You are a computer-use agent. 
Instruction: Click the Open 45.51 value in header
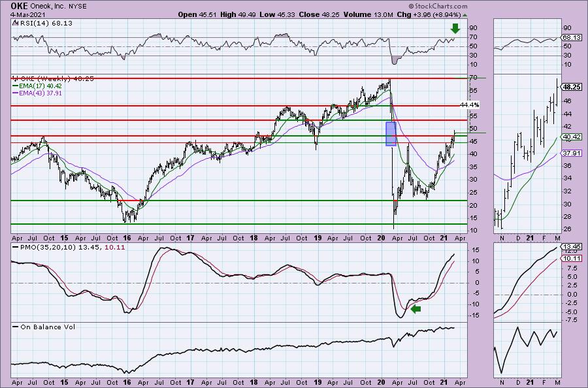[197, 14]
